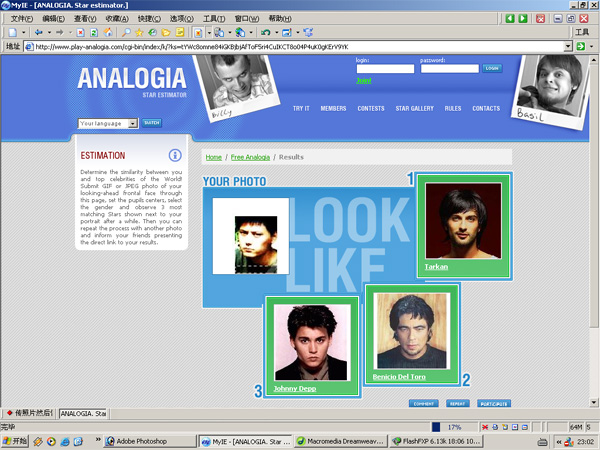Click the History clock toolbar icon
The height and width of the screenshot is (450, 600).
152,33
